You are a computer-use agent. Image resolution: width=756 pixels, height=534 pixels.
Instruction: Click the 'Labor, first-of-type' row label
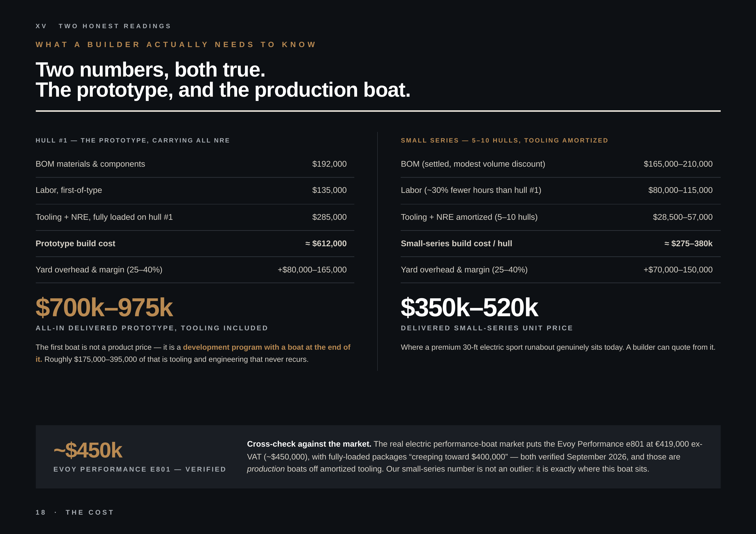click(69, 190)
